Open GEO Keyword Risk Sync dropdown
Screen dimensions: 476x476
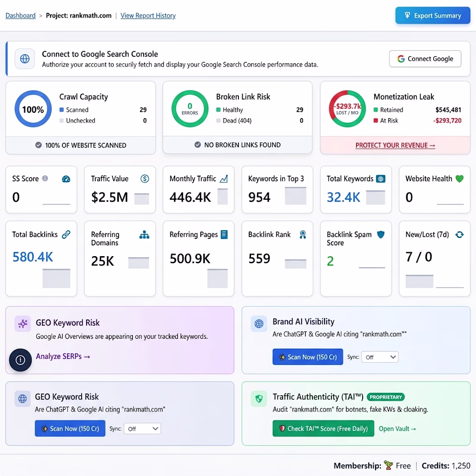pos(142,429)
